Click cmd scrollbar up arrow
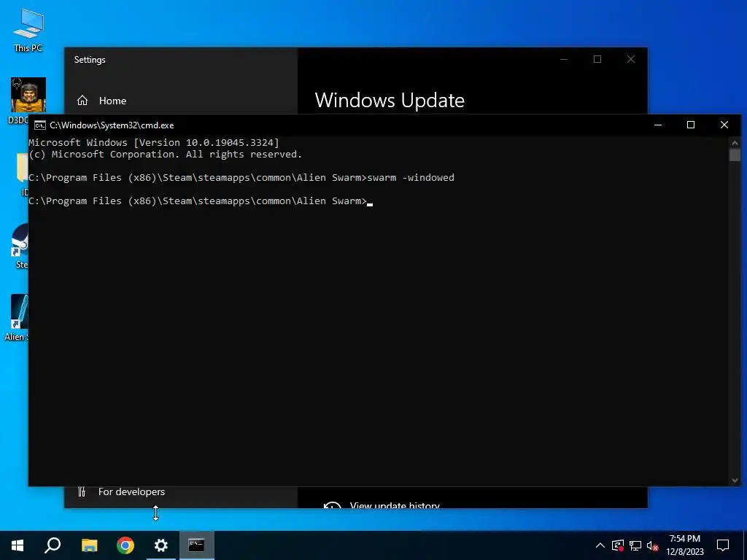This screenshot has width=747, height=560. [x=735, y=142]
